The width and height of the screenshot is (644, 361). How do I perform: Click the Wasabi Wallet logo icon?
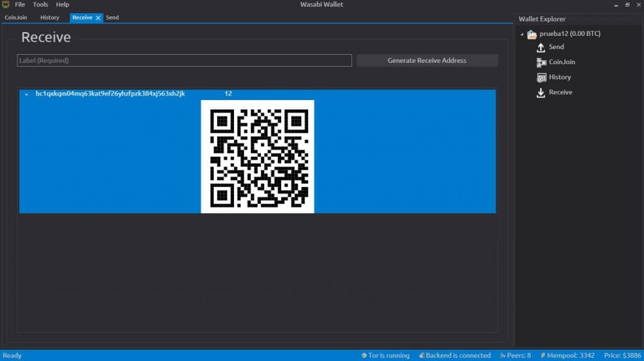click(x=6, y=4)
